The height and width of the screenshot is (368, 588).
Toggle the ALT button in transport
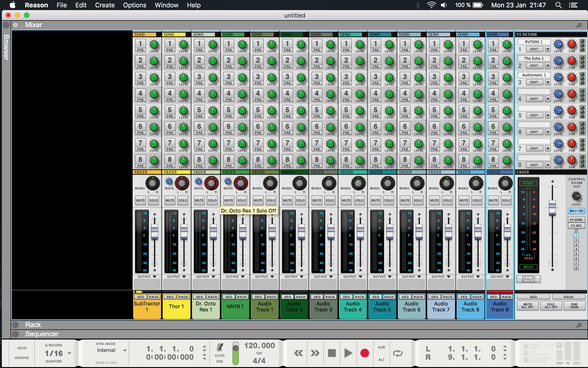coord(382,360)
